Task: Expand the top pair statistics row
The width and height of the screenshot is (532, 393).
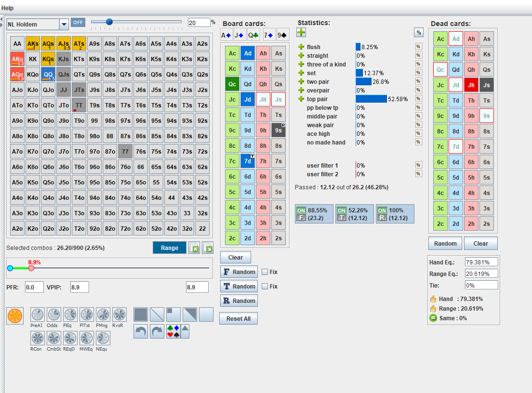Action: click(301, 99)
